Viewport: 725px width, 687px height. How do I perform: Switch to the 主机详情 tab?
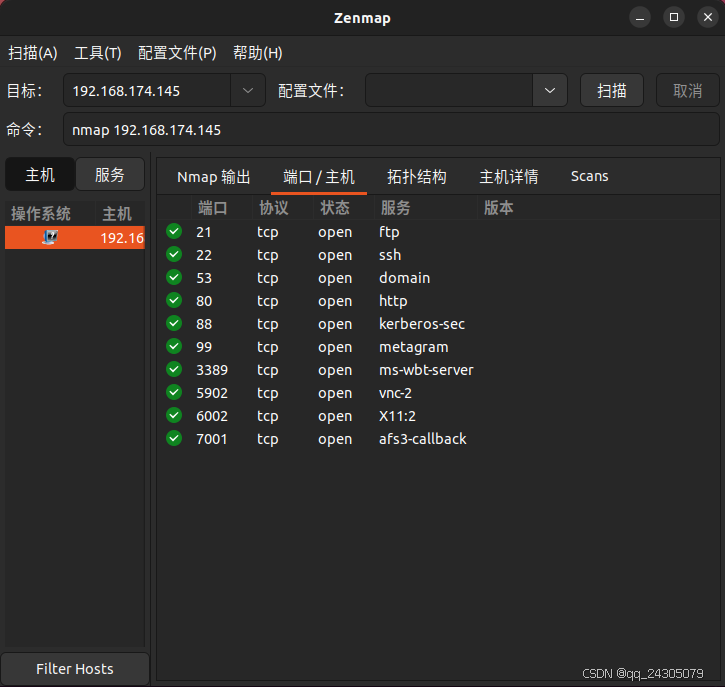pos(509,177)
